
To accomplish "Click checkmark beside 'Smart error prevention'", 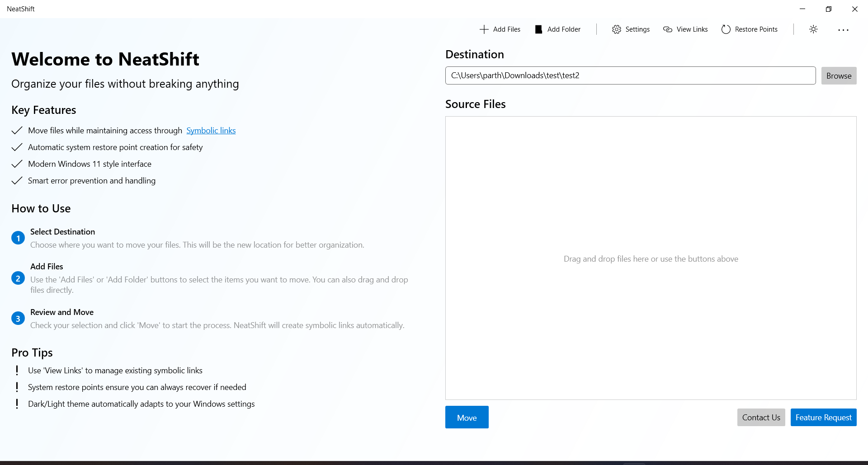I will tap(17, 181).
